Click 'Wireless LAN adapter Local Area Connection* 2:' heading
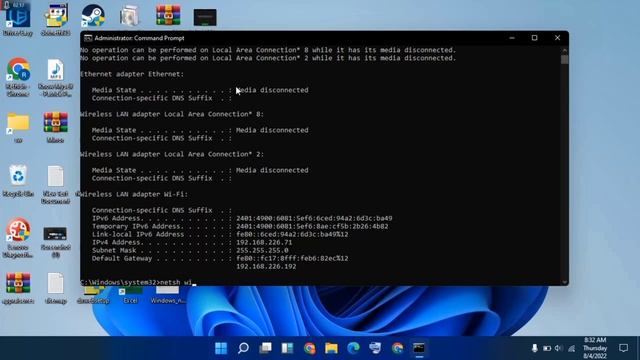This screenshot has width=640, height=360. 172,154
